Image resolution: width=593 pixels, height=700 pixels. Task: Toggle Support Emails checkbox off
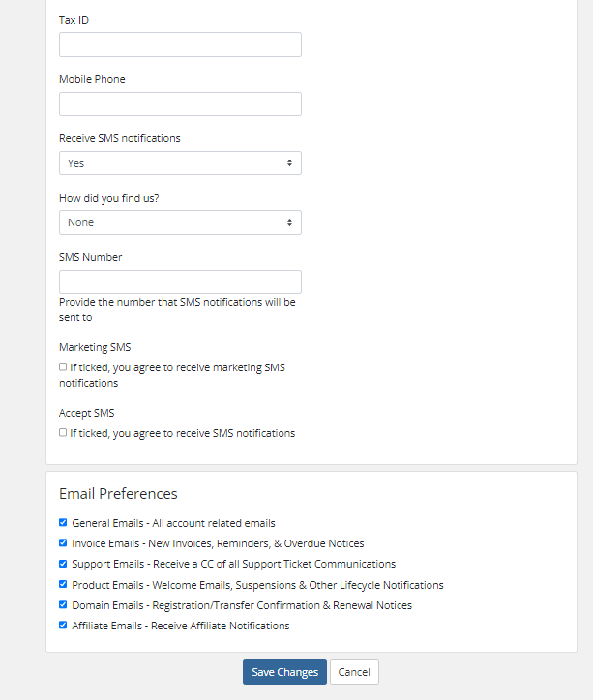(63, 564)
